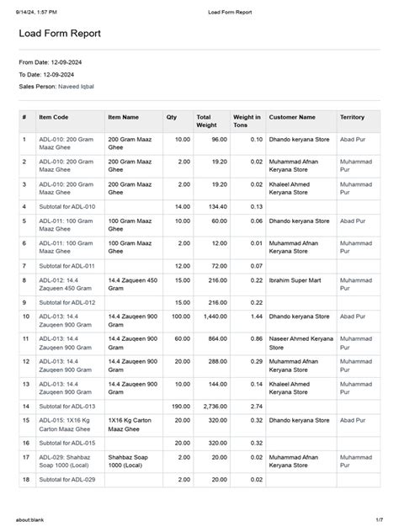
Task: Open ADL-015 1X16 Kg Carton item code
Action: pos(65,424)
